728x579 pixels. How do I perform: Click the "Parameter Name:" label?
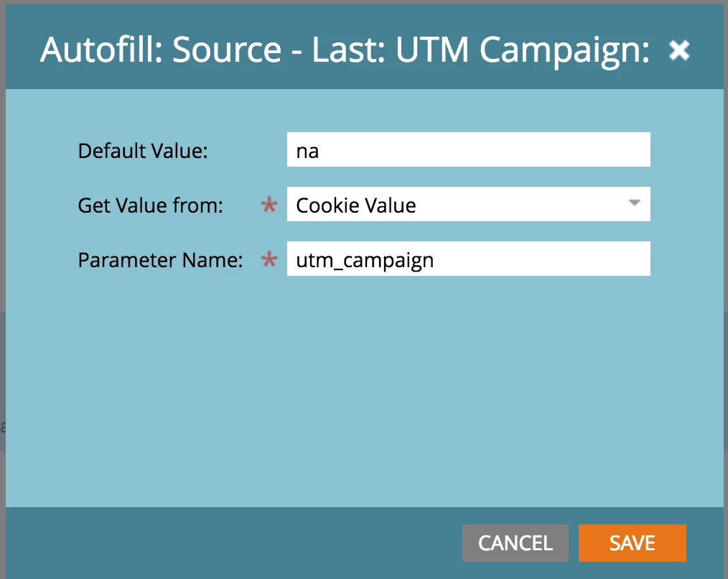click(160, 260)
